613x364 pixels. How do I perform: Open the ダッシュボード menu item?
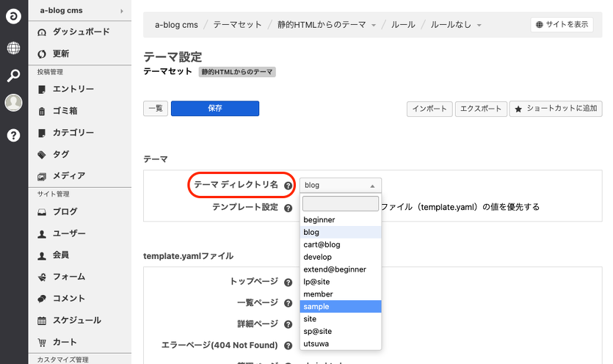tap(81, 32)
